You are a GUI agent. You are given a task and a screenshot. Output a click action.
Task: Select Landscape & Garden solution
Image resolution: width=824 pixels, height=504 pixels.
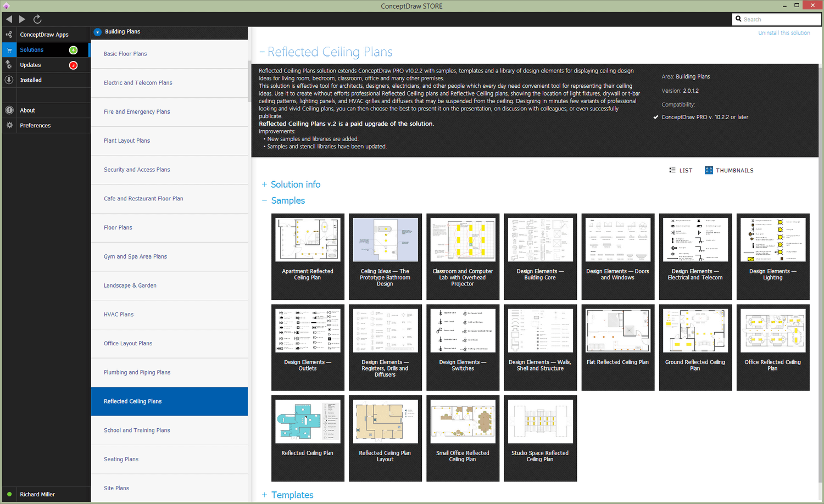[x=169, y=285]
